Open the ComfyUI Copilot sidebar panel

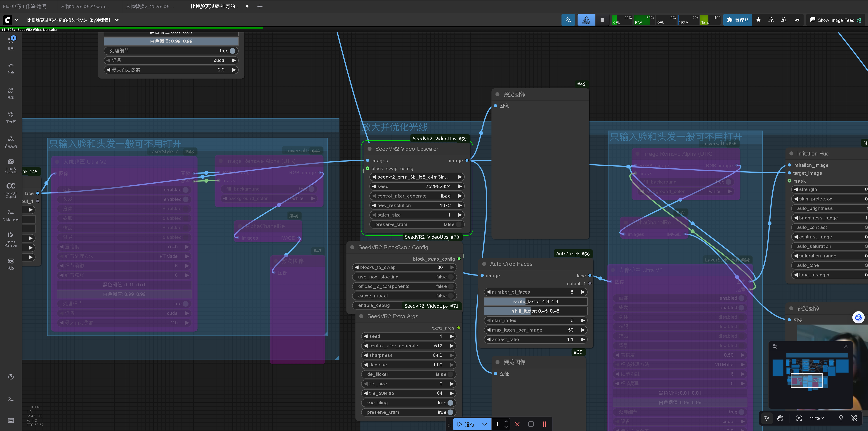pyautogui.click(x=11, y=190)
